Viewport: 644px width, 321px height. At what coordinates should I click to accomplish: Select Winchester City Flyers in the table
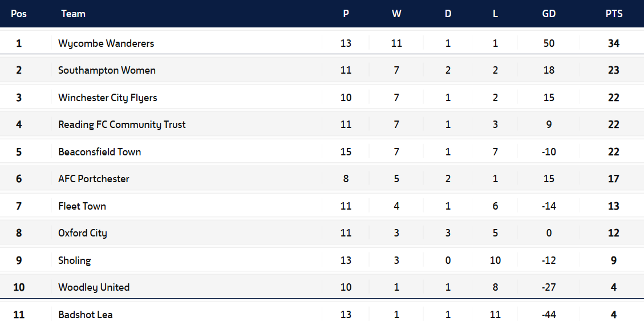(107, 98)
